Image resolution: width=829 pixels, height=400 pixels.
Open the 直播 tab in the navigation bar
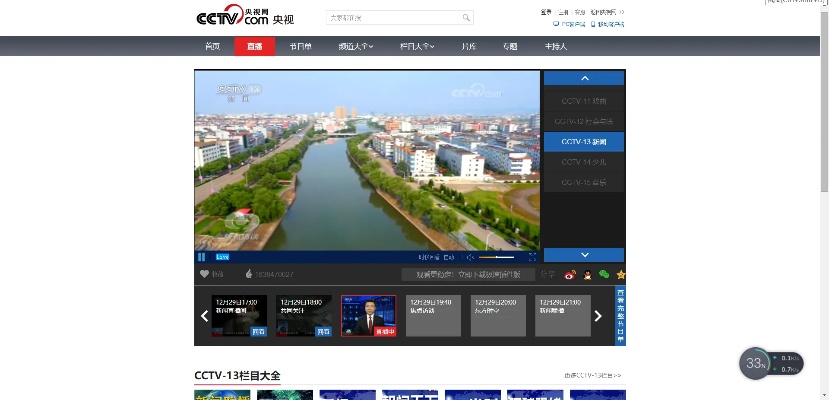pyautogui.click(x=254, y=46)
